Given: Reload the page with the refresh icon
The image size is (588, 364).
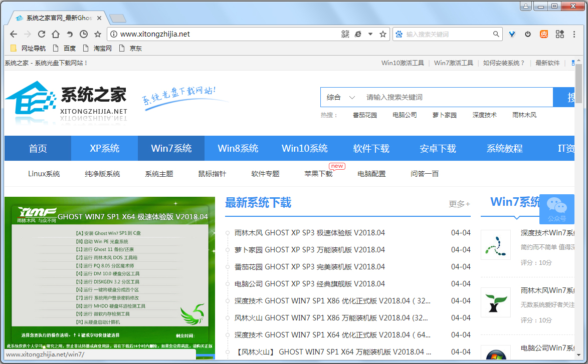Looking at the screenshot, I should (x=42, y=34).
